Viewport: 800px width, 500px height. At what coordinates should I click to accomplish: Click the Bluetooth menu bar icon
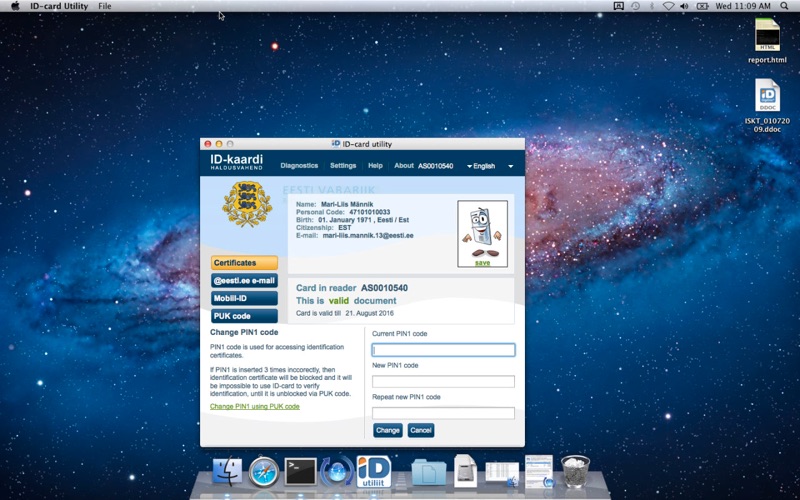pos(652,6)
